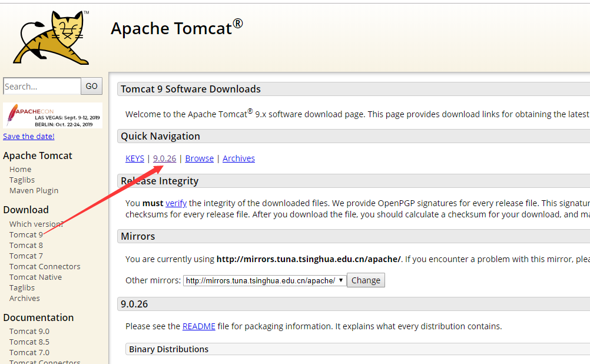
Task: Click the Documentation sidebar heading
Action: click(x=38, y=317)
